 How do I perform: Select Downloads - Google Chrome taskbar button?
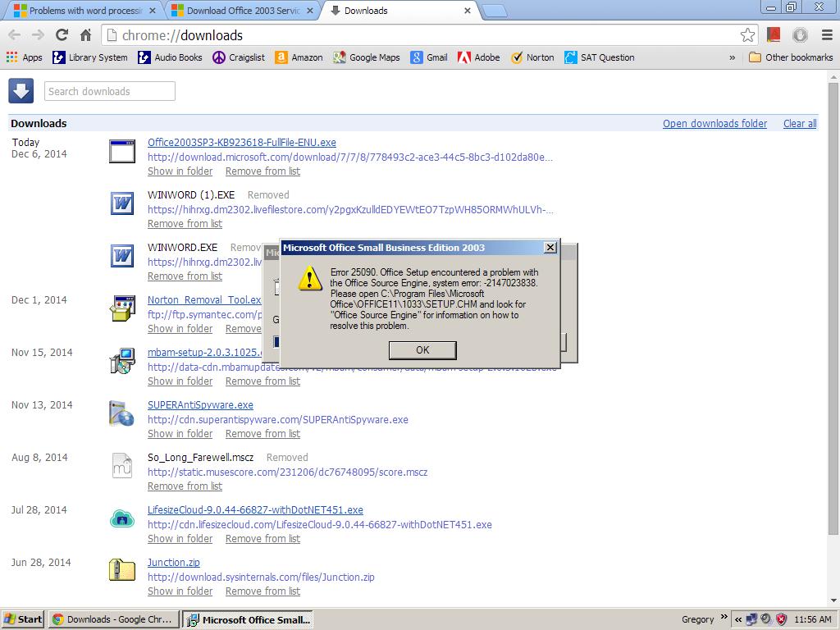113,619
